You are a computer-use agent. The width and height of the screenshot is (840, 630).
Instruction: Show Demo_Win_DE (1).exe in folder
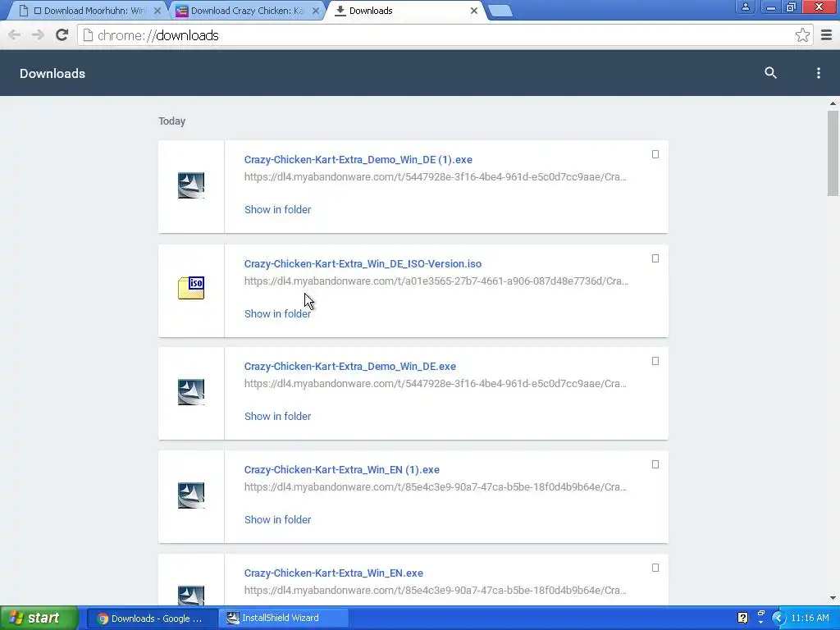coord(277,209)
